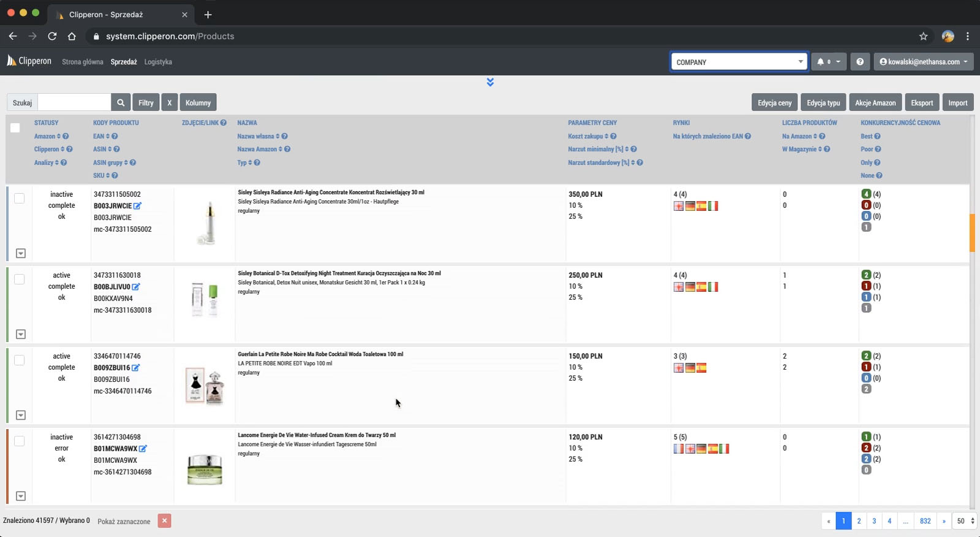Click the orange vertical scrollbar thumb
This screenshot has width=980, height=537.
(972, 232)
